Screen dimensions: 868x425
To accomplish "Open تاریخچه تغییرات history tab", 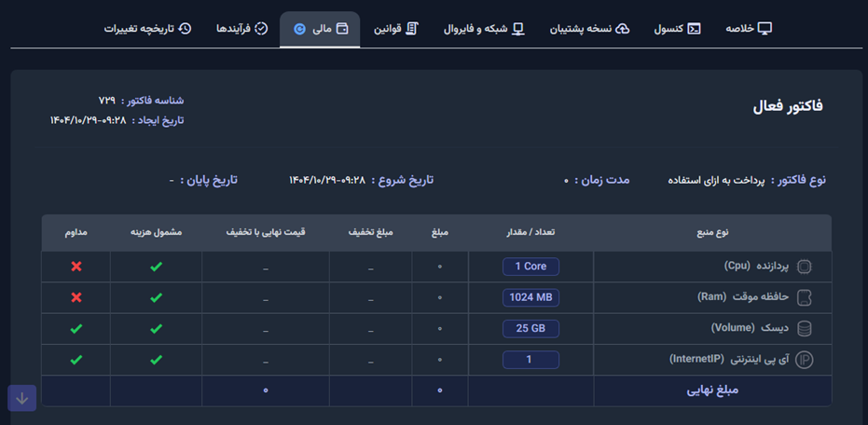I will click(148, 29).
